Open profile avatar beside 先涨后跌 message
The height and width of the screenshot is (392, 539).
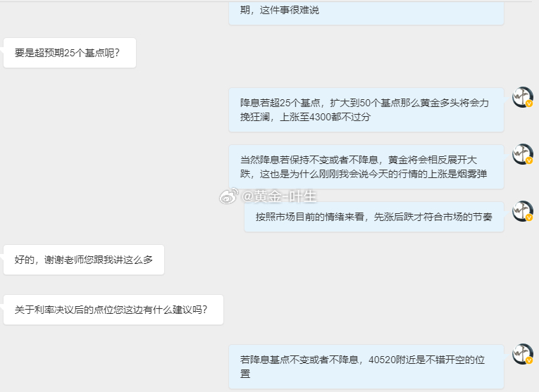point(523,211)
